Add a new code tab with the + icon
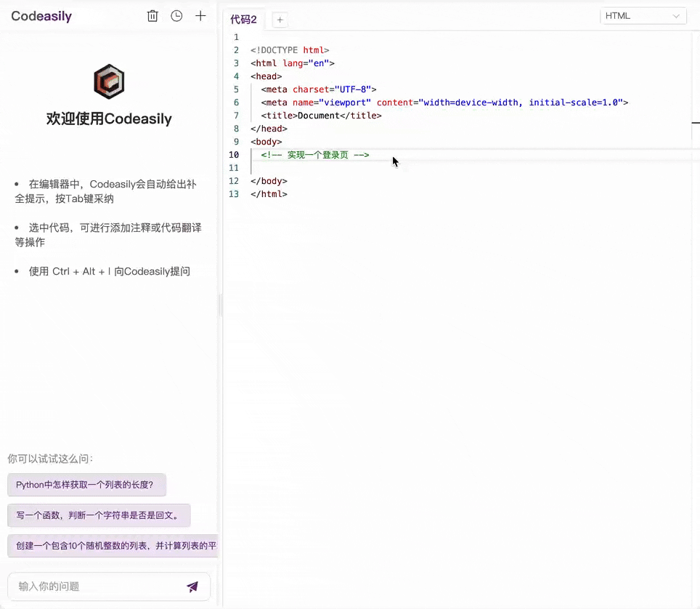Screen dimensions: 700x609 pos(280,20)
